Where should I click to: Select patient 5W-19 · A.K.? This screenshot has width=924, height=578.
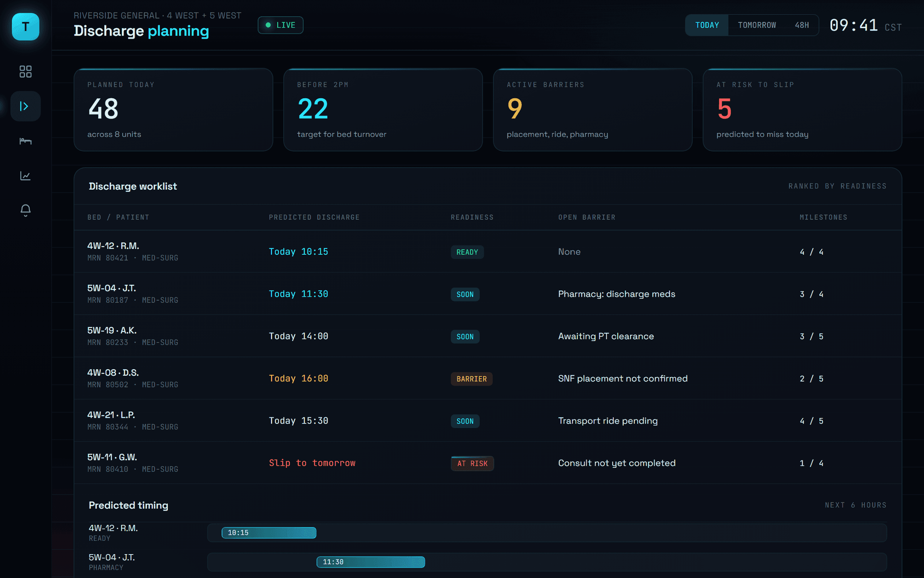pos(112,331)
